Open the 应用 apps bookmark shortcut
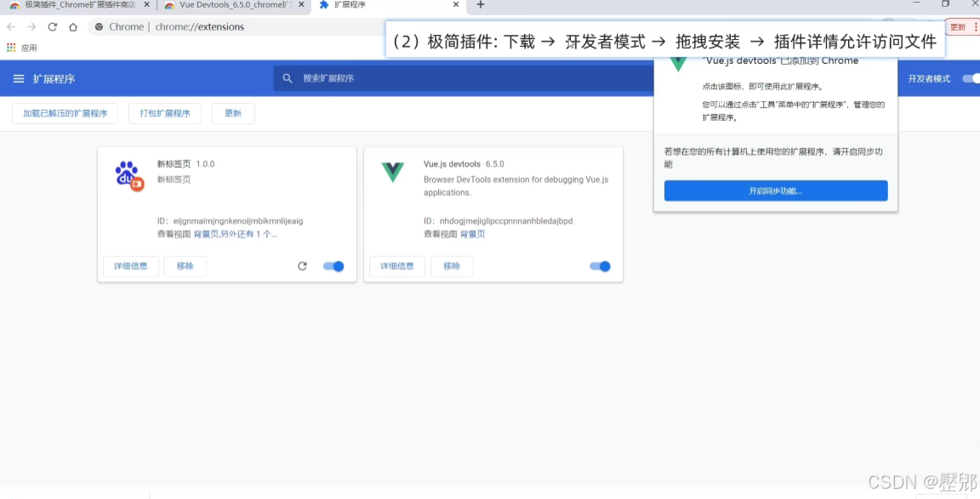 click(22, 49)
